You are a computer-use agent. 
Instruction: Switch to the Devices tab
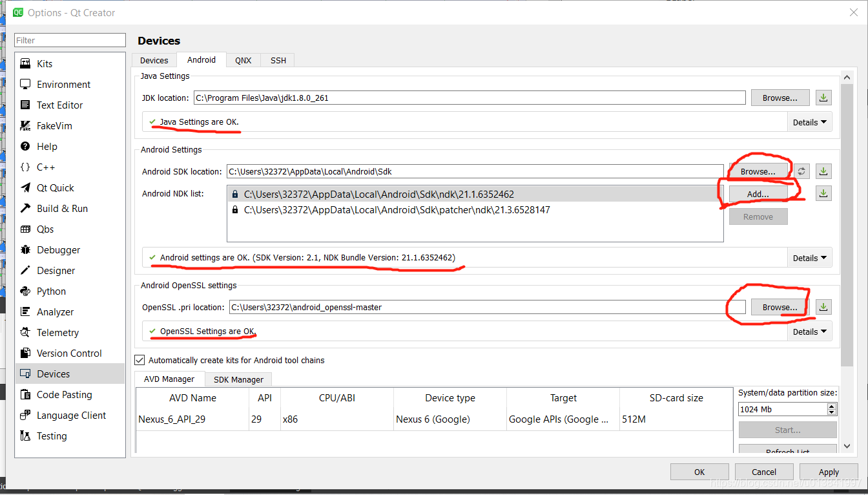pos(154,60)
